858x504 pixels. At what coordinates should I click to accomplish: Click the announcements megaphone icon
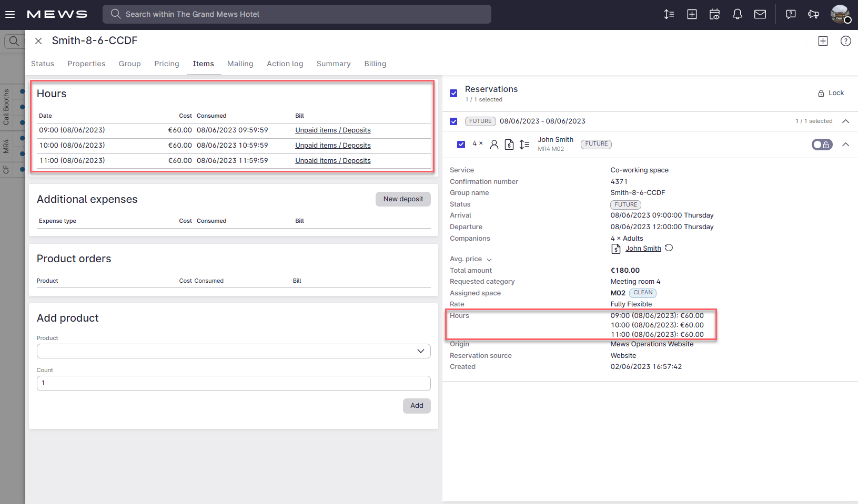(x=813, y=14)
